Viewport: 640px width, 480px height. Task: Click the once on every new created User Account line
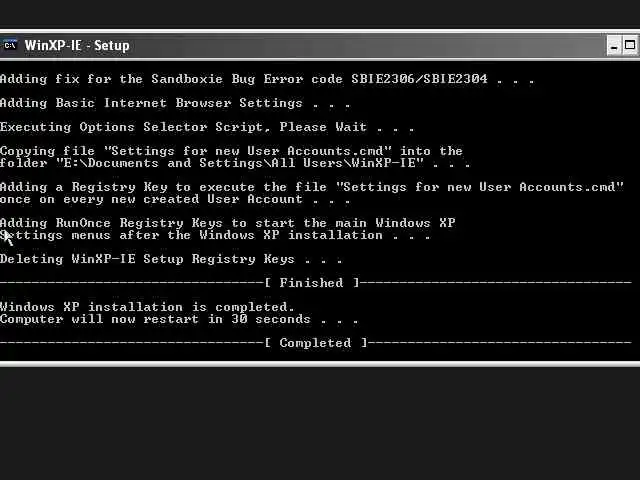coord(175,199)
